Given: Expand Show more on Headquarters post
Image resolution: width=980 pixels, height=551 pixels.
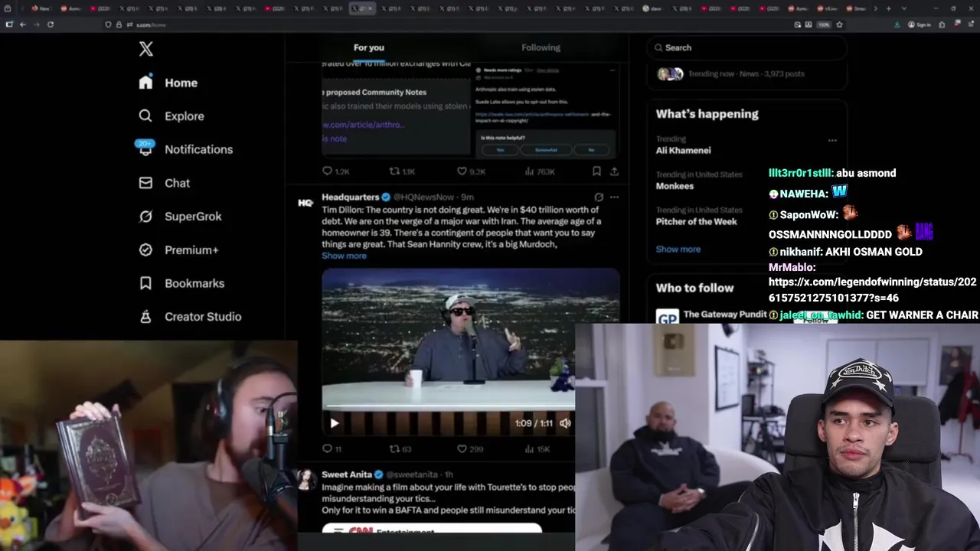Looking at the screenshot, I should pos(344,256).
